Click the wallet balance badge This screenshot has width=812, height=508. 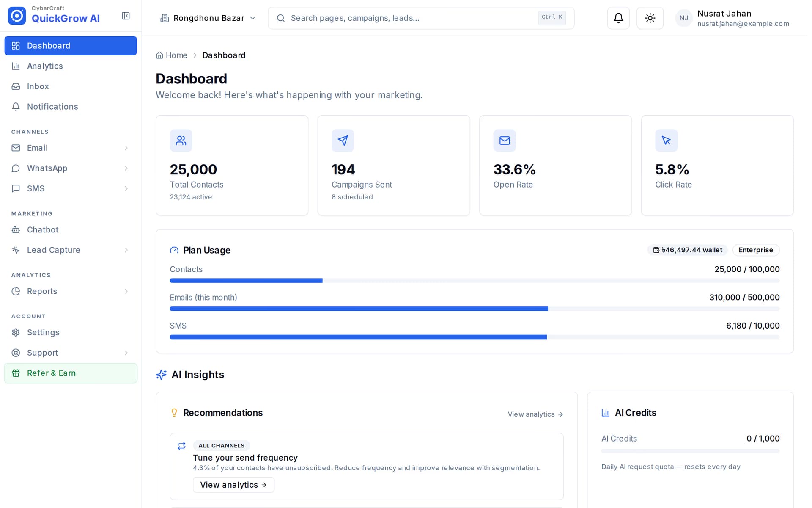(x=688, y=250)
